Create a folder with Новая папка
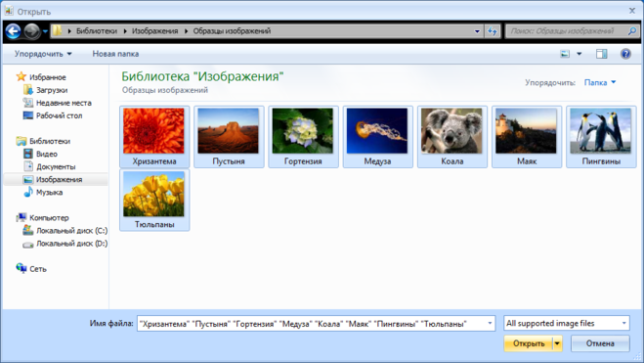The image size is (644, 363). [115, 54]
